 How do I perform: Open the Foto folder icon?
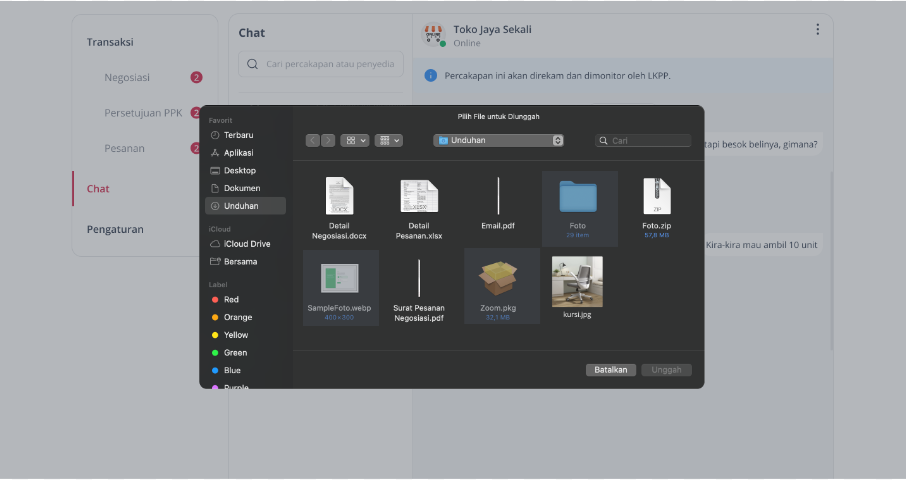[578, 196]
